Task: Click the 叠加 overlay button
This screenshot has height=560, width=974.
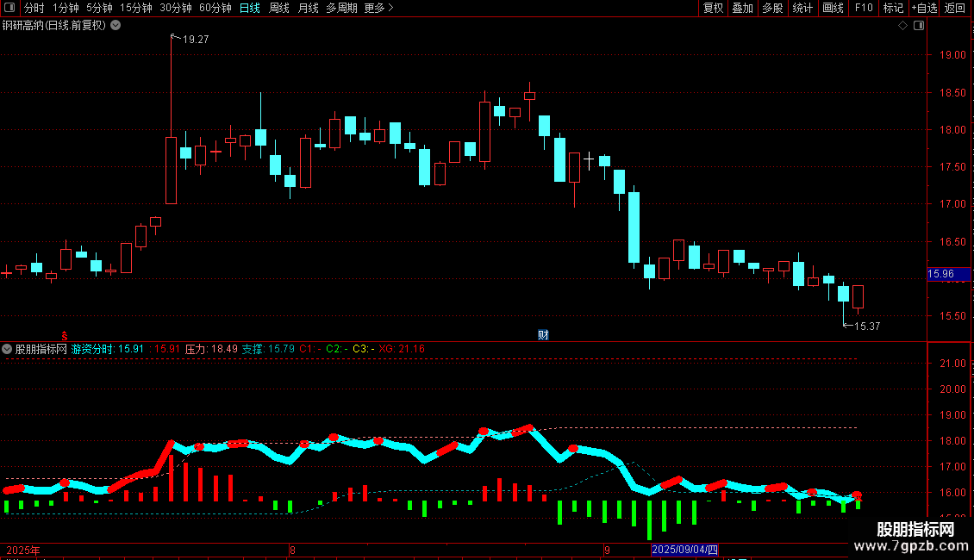Action: tap(742, 8)
